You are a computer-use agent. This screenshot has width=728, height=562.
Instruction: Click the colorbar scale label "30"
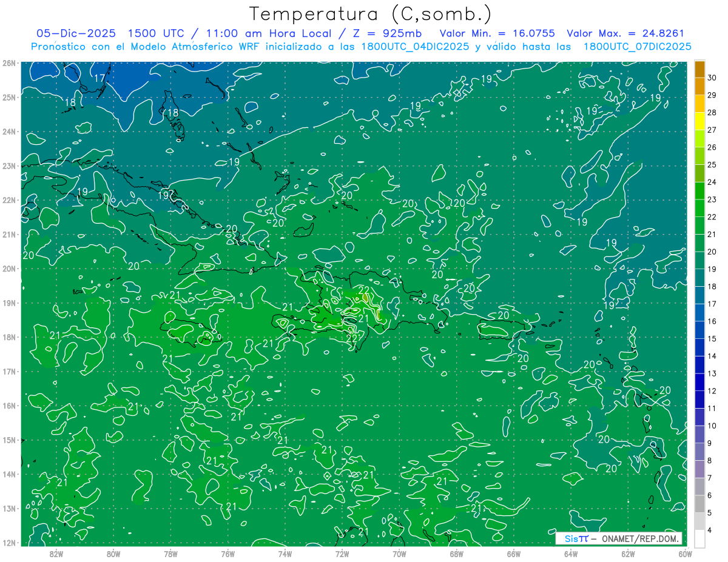pyautogui.click(x=712, y=78)
